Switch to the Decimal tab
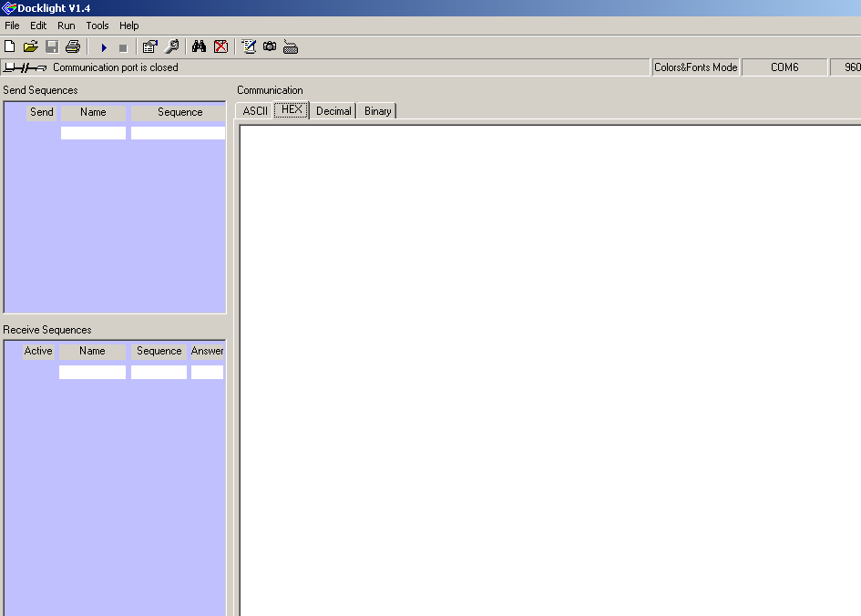 pyautogui.click(x=333, y=111)
